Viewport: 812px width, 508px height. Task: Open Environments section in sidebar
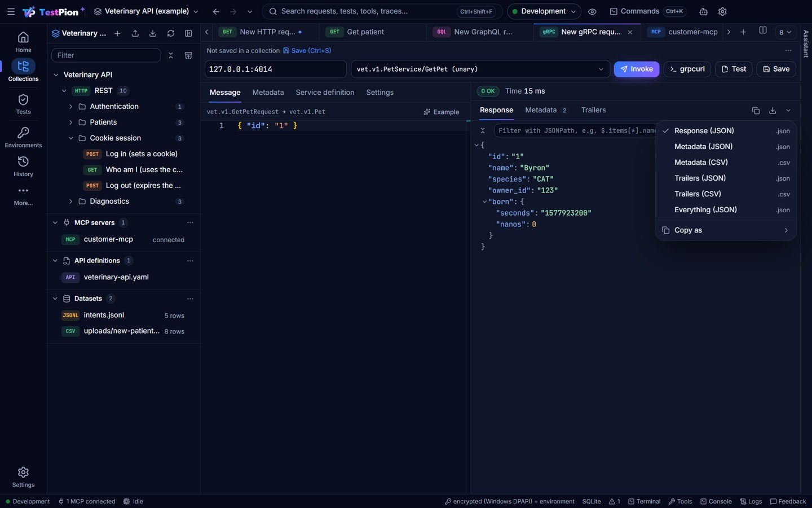tap(23, 137)
